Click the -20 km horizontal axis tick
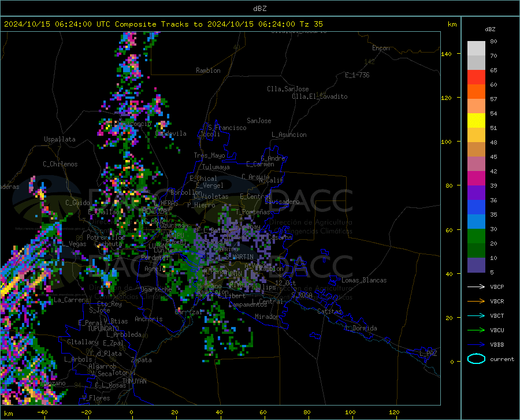520x420 pixels. [87, 412]
